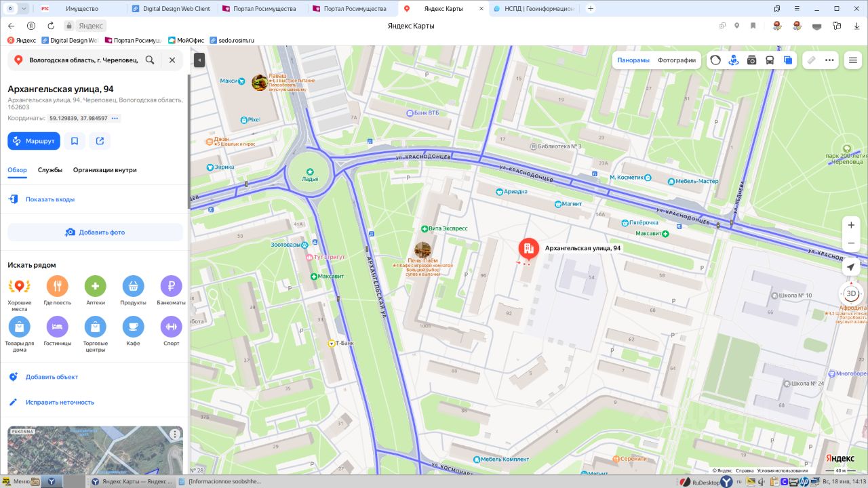Build a route with the Маршрут button
Viewport: 868px width, 488px height.
[34, 141]
